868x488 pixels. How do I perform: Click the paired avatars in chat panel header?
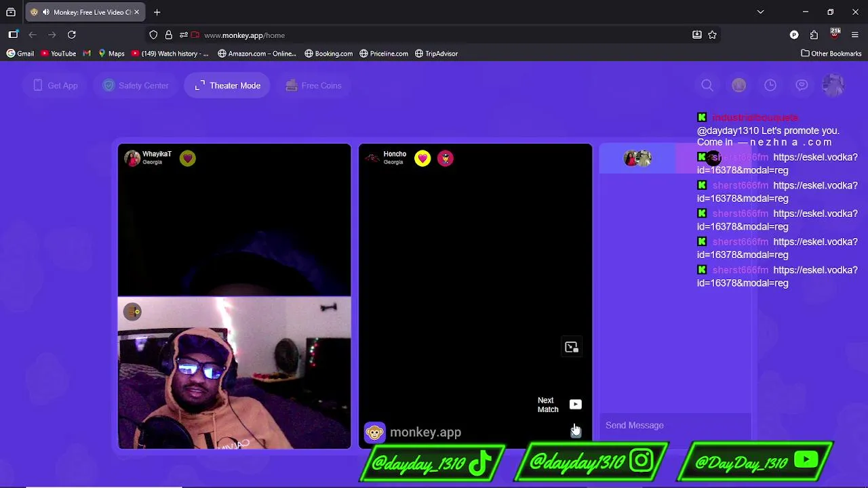(x=637, y=158)
